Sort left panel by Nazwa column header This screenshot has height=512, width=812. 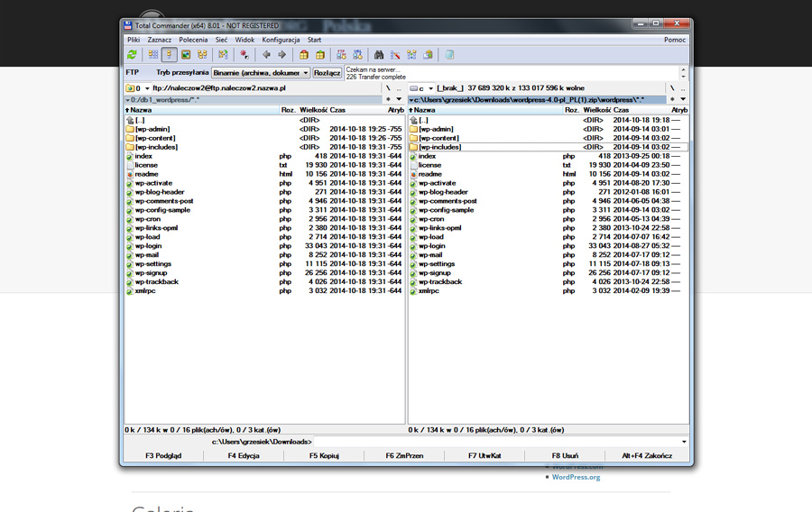(202, 110)
